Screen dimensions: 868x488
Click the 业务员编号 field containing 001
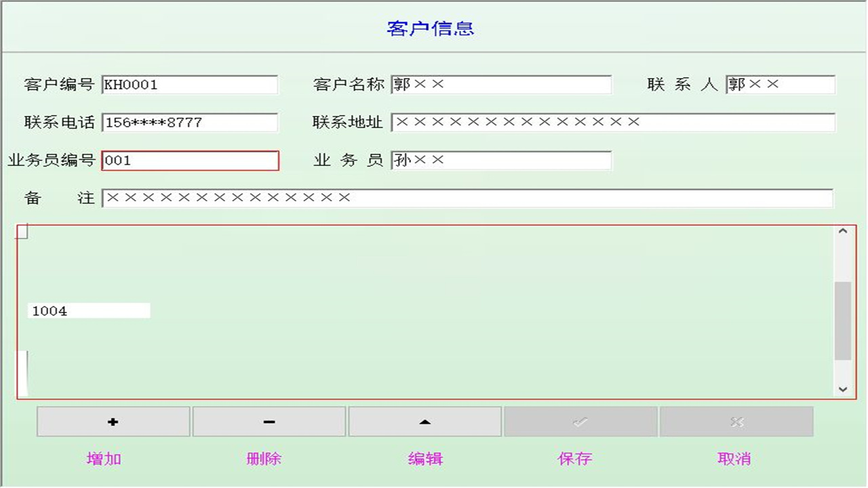point(190,161)
